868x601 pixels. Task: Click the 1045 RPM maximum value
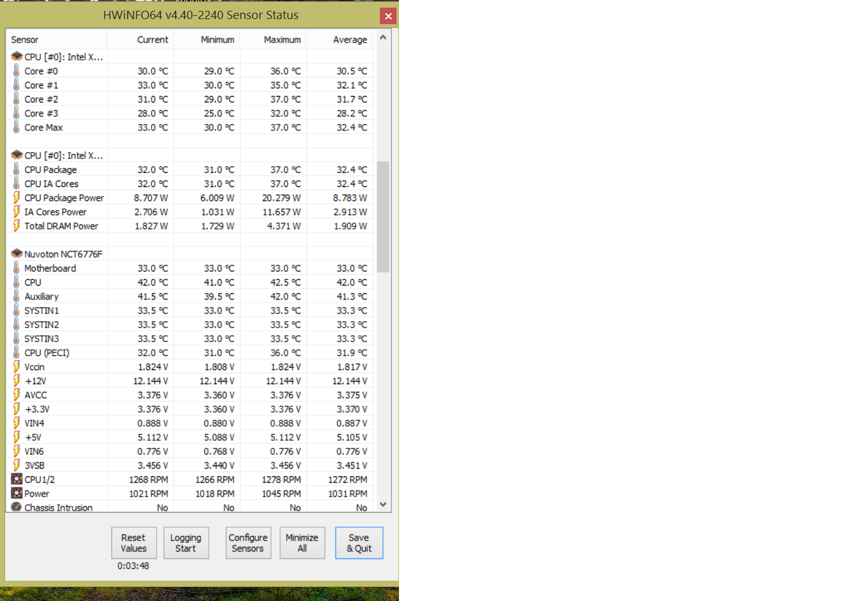point(281,494)
